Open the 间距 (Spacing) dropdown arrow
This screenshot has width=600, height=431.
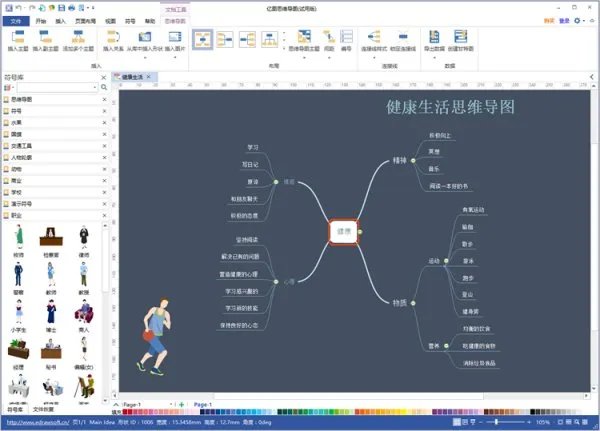coord(329,58)
